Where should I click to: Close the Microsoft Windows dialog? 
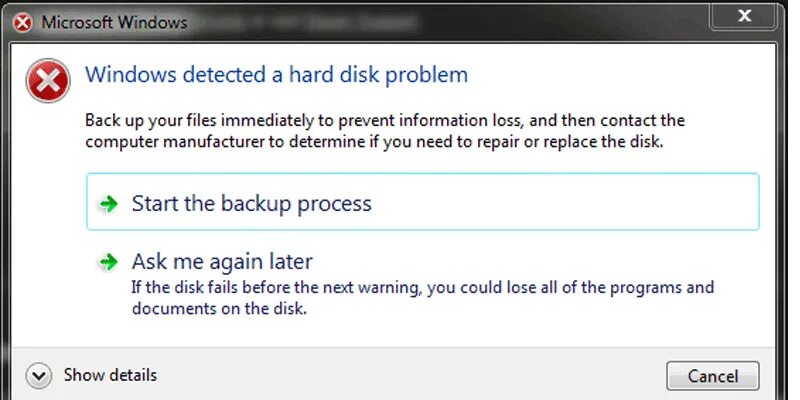click(743, 15)
